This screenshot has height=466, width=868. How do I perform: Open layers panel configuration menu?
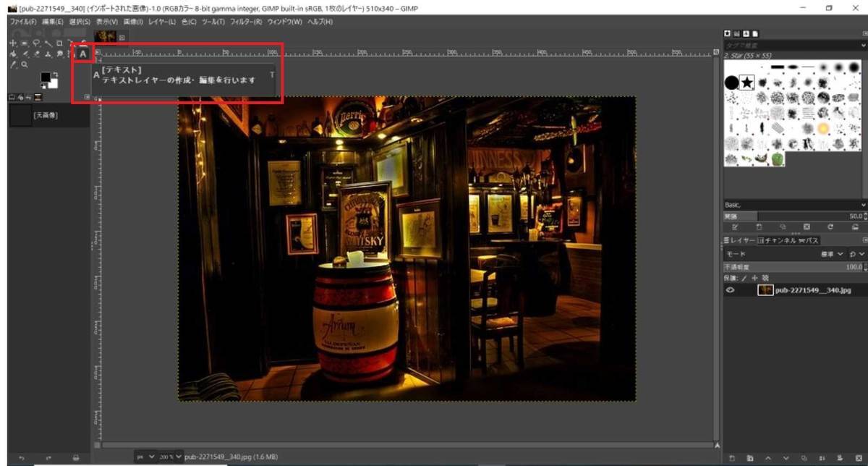pyautogui.click(x=865, y=240)
